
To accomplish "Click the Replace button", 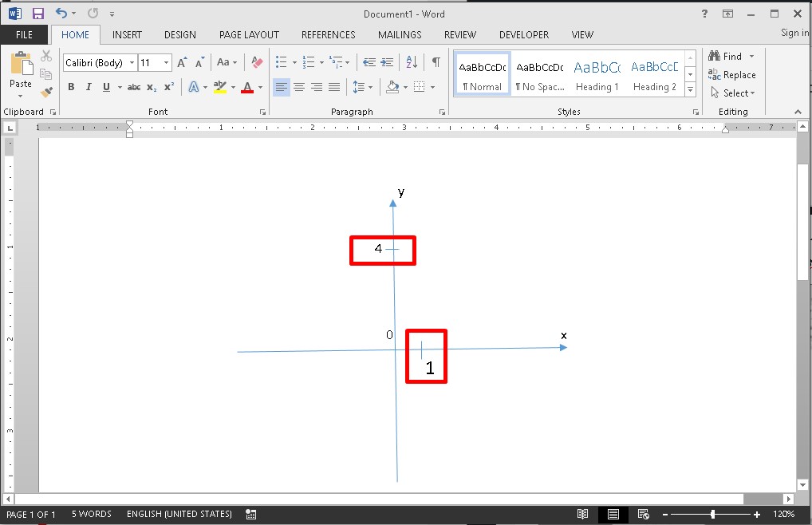I will coord(732,74).
